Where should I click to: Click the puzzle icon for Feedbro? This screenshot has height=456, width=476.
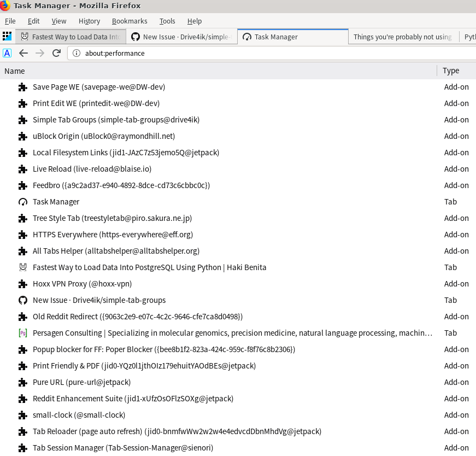(23, 185)
